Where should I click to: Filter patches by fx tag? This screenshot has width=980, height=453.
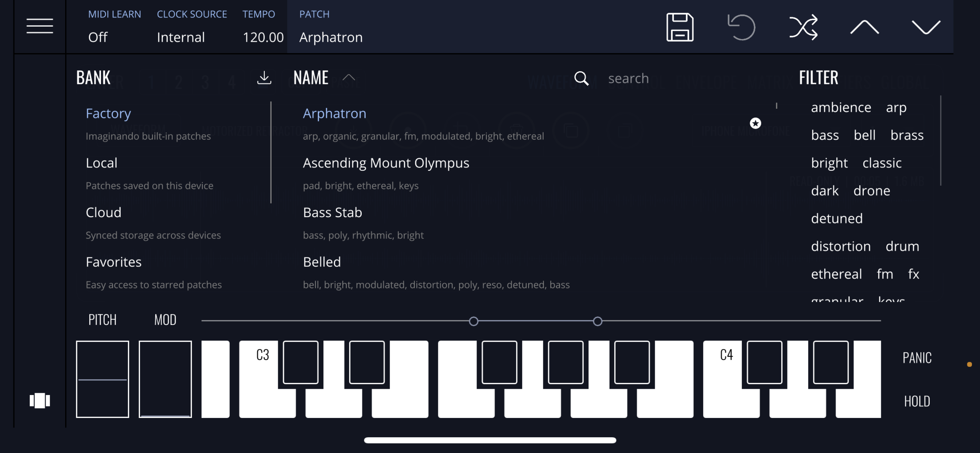point(913,274)
